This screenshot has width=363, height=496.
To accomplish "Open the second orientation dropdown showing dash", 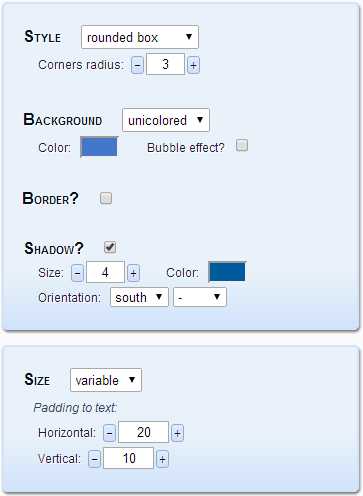I will (200, 297).
